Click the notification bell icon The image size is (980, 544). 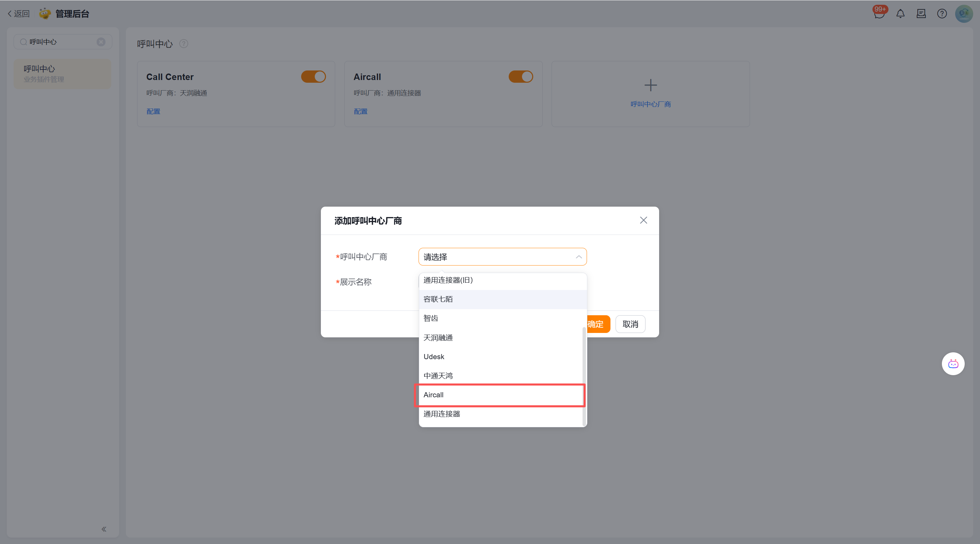(900, 14)
